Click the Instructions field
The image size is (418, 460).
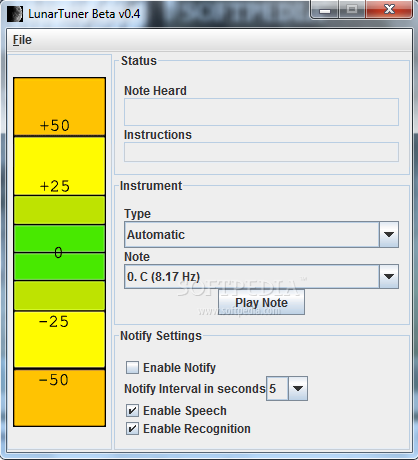[x=261, y=152]
